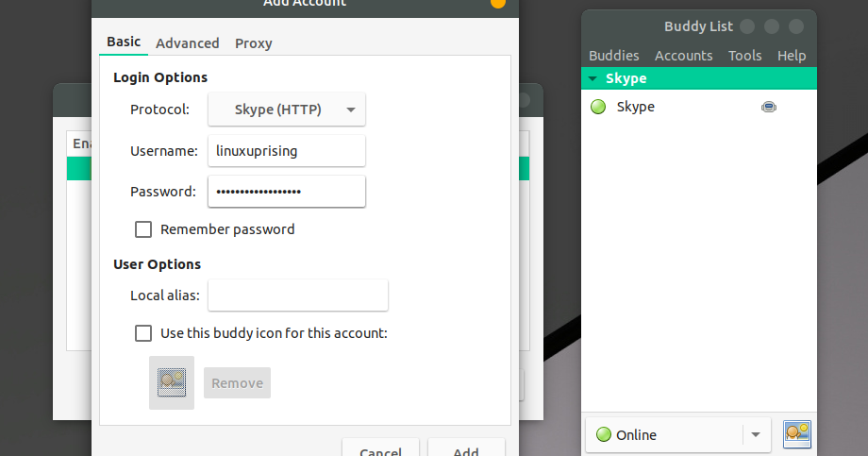
Task: Click the green Online status icon
Action: (x=604, y=435)
